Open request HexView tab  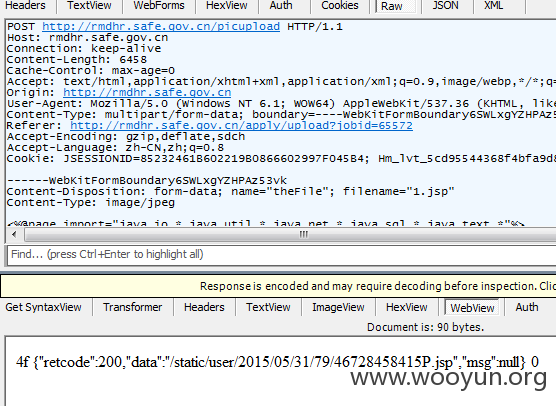[227, 6]
